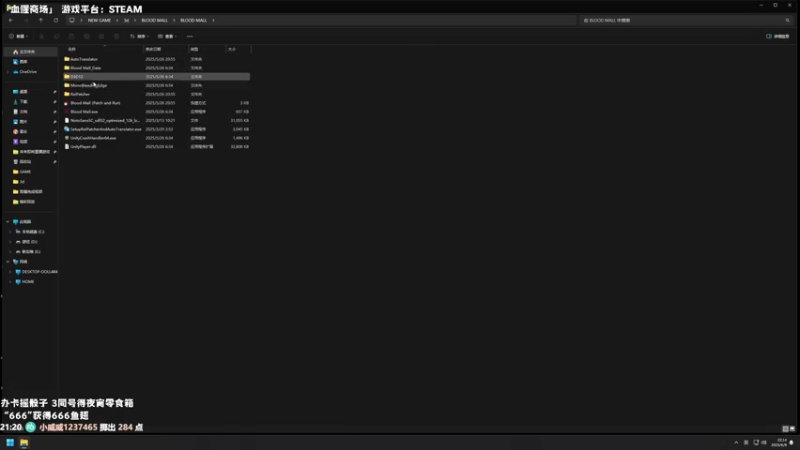The width and height of the screenshot is (800, 450).
Task: Expand the C: drive tree node
Action: 10,232
